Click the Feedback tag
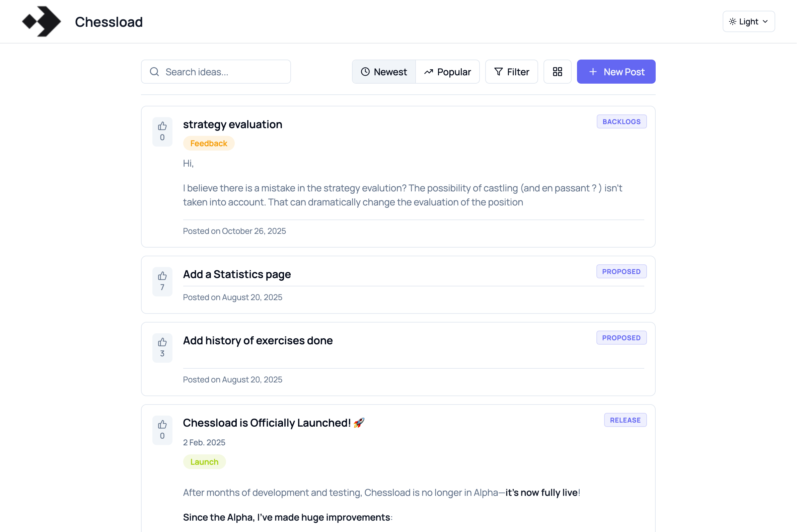The width and height of the screenshot is (797, 532). coord(209,143)
